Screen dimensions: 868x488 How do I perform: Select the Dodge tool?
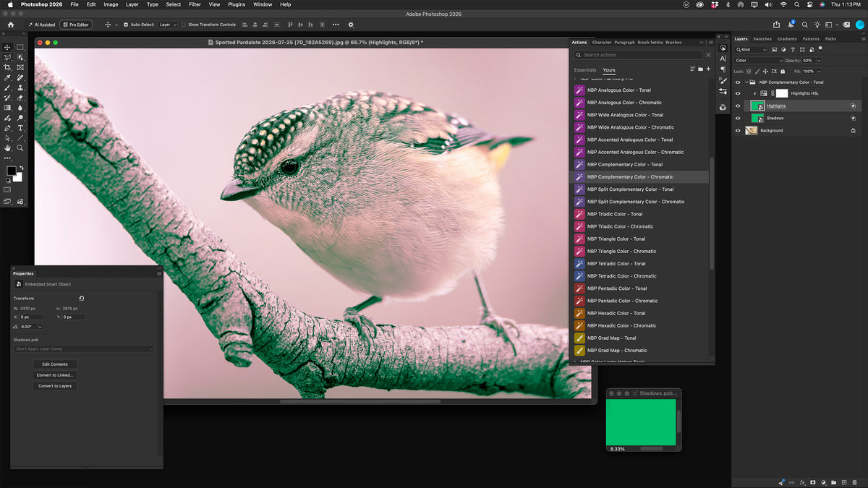pyautogui.click(x=20, y=118)
